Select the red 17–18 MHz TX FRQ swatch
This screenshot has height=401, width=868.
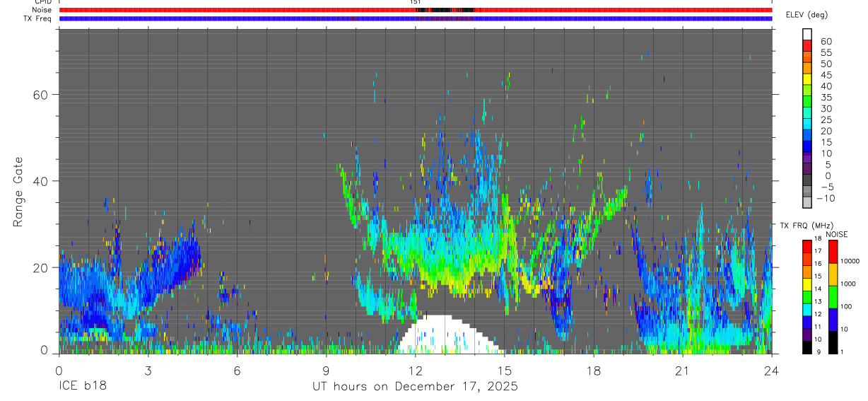click(x=807, y=246)
